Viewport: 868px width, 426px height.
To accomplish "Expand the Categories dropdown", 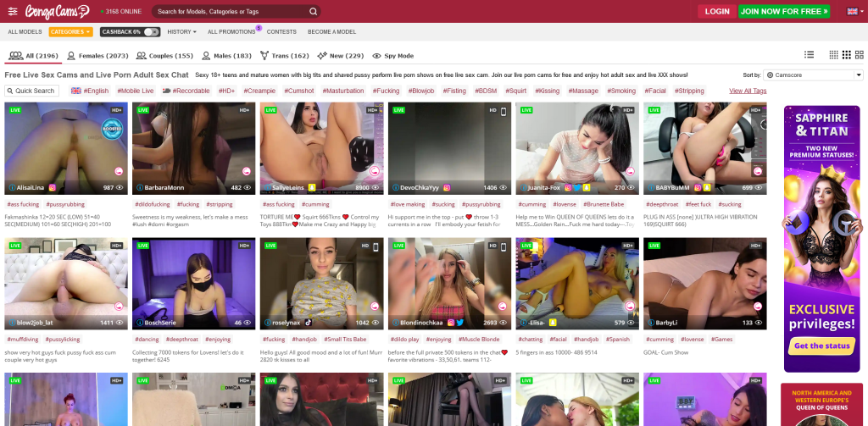I will 70,32.
